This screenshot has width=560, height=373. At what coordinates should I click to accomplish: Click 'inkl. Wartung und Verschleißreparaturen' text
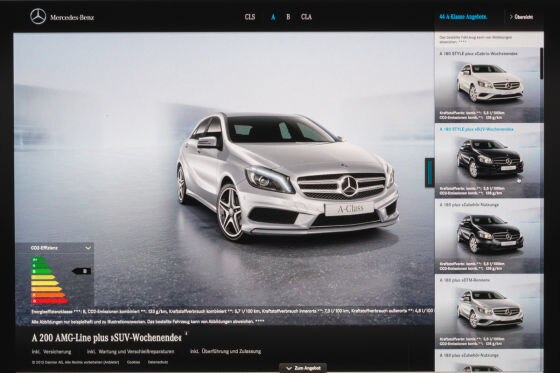tap(130, 352)
